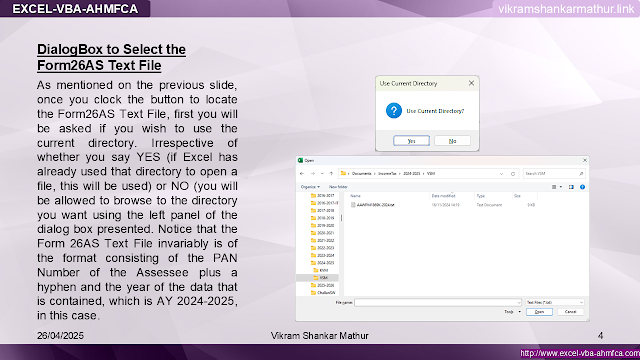640x360 pixels.
Task: Select the 2020-2021 folder in tree
Action: coord(322,233)
